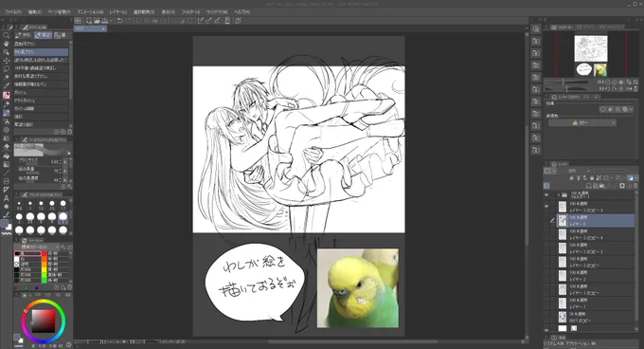Show 0017 のコピー layer via its visibility box
Viewport: 644px width, 349px height.
coord(546,317)
